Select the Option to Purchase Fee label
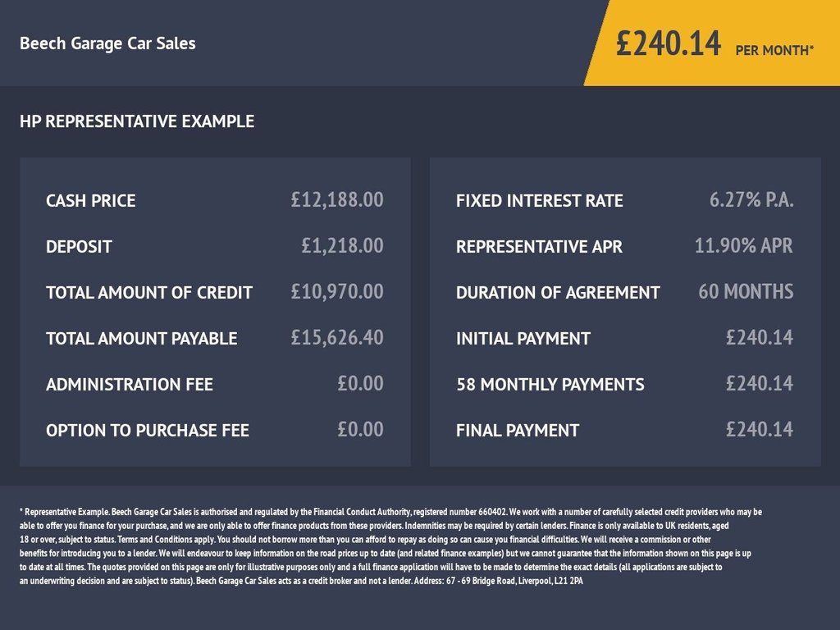The image size is (840, 630). [x=148, y=430]
